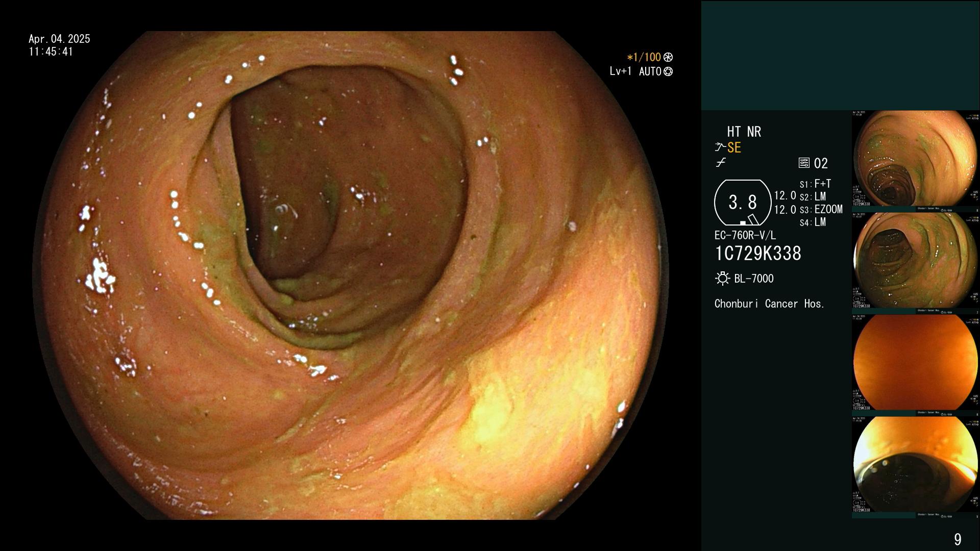The width and height of the screenshot is (980, 551).
Task: Select the SE structure enhancement icon
Action: point(720,147)
